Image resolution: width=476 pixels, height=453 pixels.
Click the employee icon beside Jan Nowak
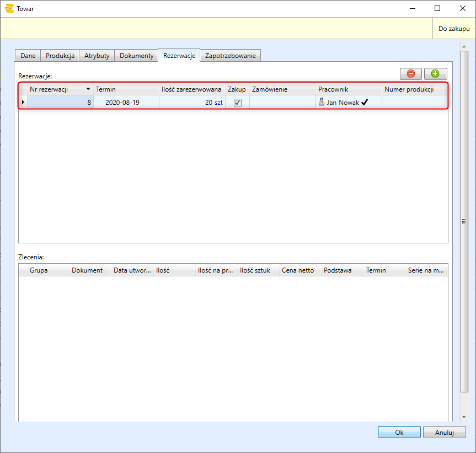(322, 102)
